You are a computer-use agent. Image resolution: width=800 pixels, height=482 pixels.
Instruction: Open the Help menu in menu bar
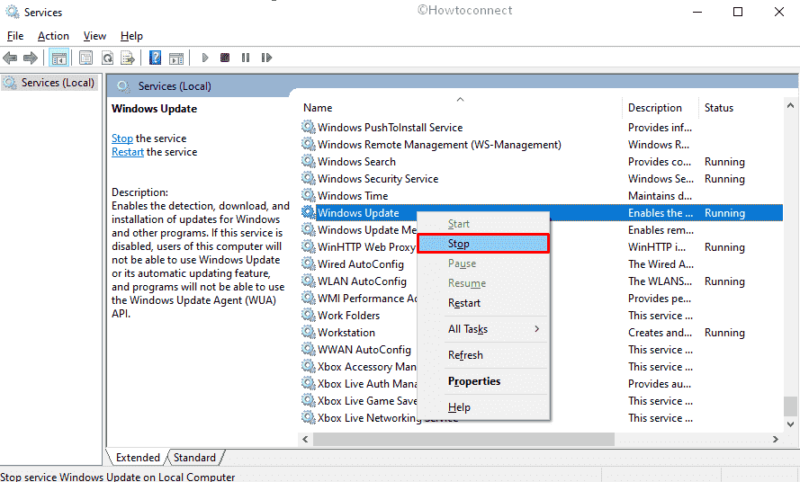point(132,36)
